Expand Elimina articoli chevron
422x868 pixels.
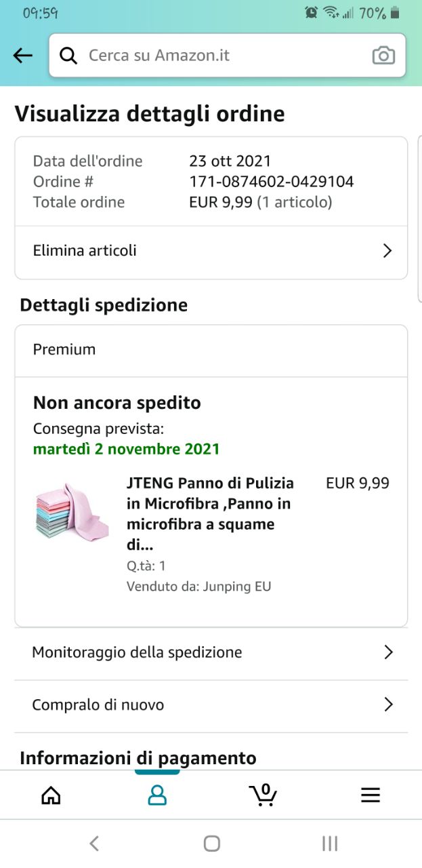click(387, 251)
